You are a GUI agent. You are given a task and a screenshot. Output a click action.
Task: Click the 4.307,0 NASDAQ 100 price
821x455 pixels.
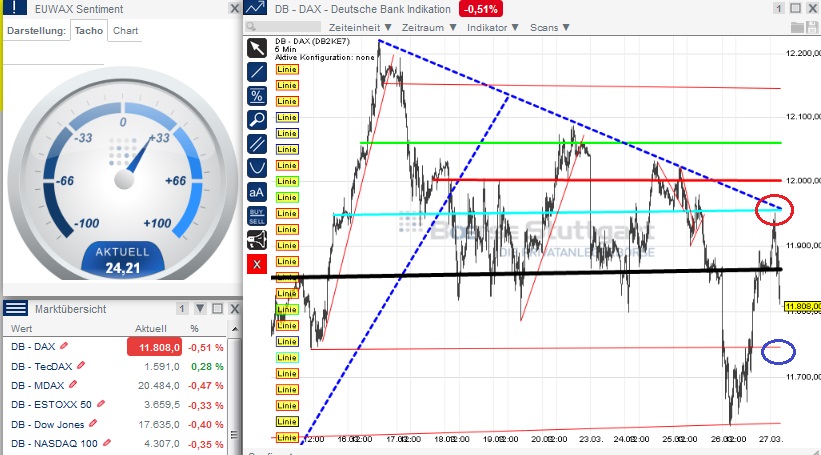pos(162,443)
